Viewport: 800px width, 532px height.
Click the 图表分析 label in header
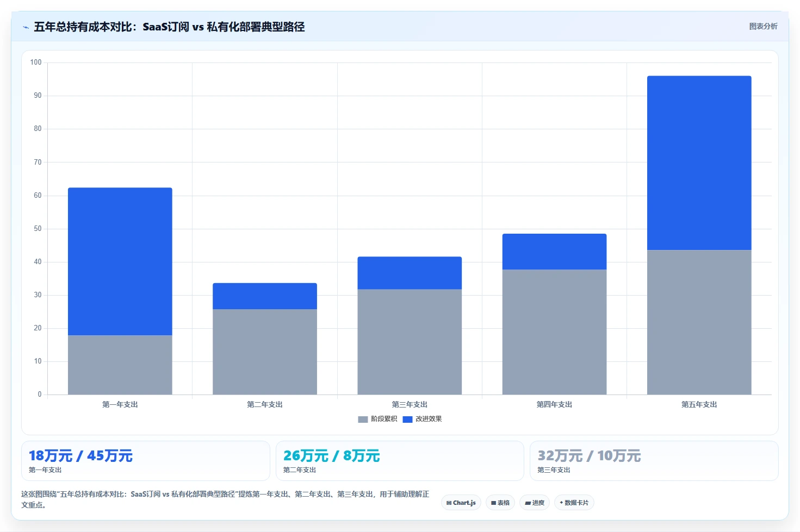pyautogui.click(x=763, y=26)
